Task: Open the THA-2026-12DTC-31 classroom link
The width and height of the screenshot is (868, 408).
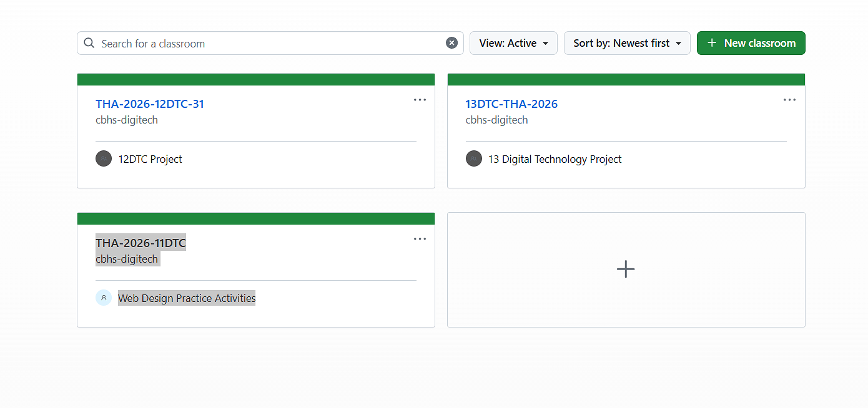Action: [150, 104]
